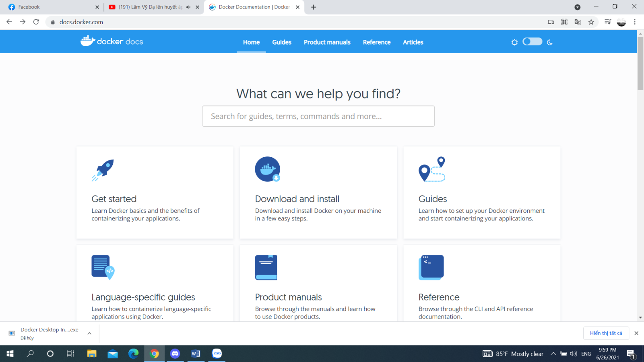Click the Download and install whale icon
The height and width of the screenshot is (362, 644).
[x=267, y=169]
